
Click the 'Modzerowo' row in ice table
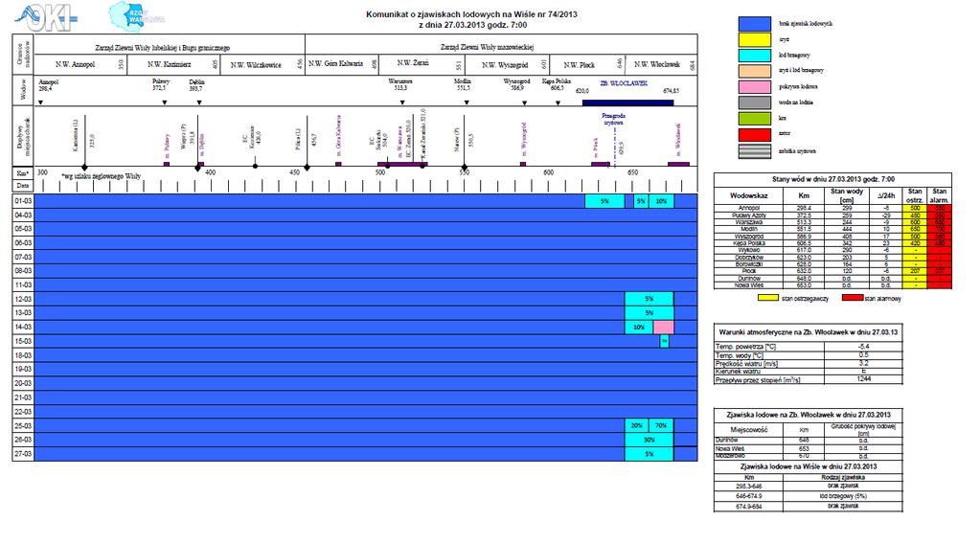pos(809,457)
